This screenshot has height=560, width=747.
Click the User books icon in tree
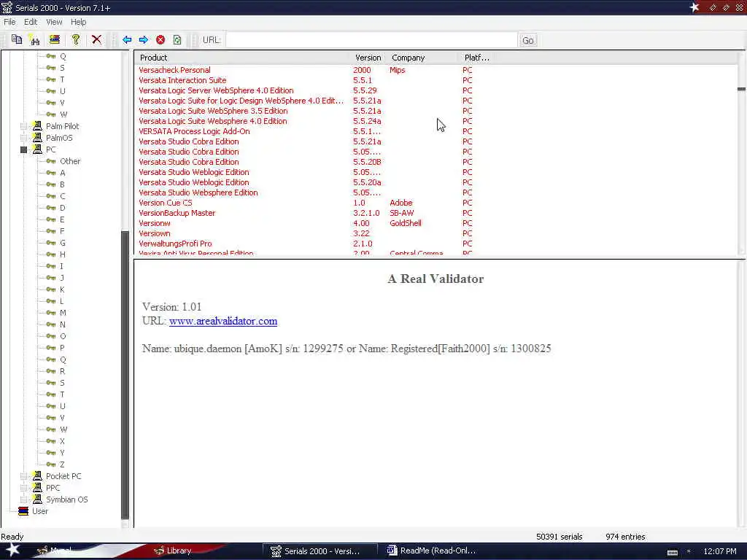(x=23, y=511)
